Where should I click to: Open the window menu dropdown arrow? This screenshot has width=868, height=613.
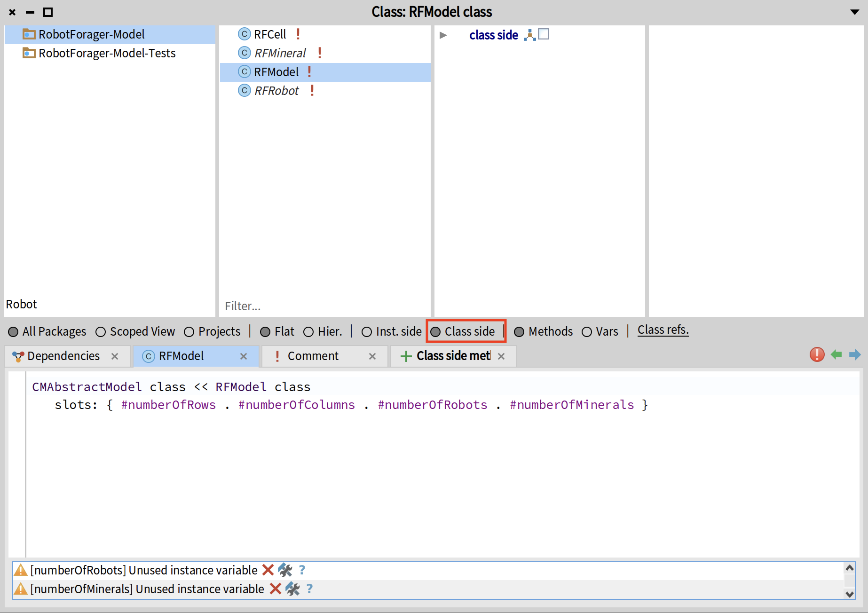854,12
